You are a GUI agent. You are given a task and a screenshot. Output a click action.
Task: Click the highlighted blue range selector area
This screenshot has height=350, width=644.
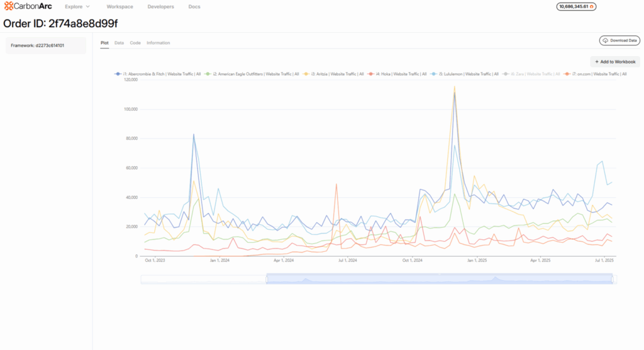440,279
